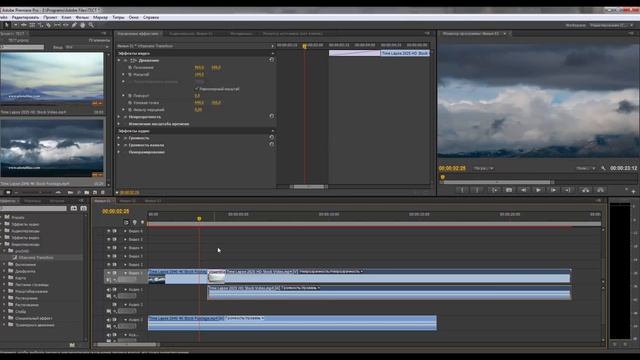Reset the Непрозрачность effect

(x=271, y=116)
